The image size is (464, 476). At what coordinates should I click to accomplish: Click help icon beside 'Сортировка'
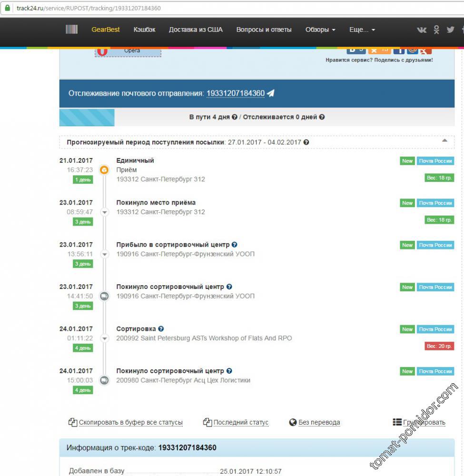click(x=161, y=328)
